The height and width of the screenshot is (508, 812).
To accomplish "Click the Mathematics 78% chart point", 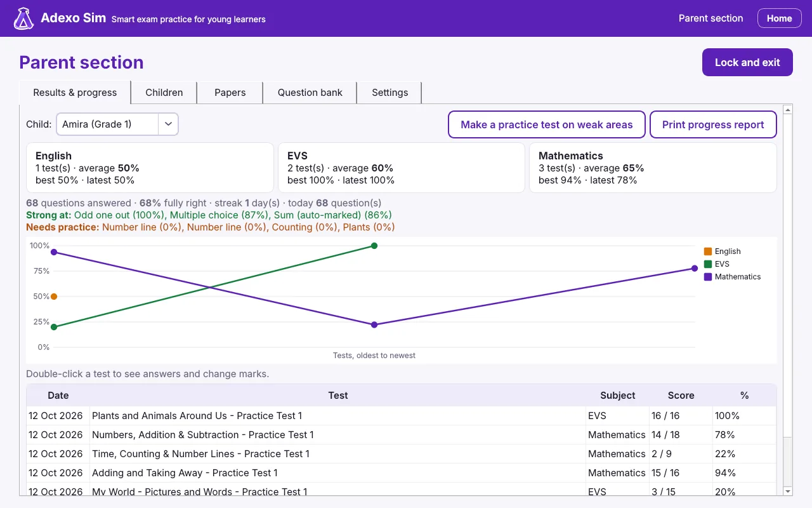I will (x=695, y=268).
